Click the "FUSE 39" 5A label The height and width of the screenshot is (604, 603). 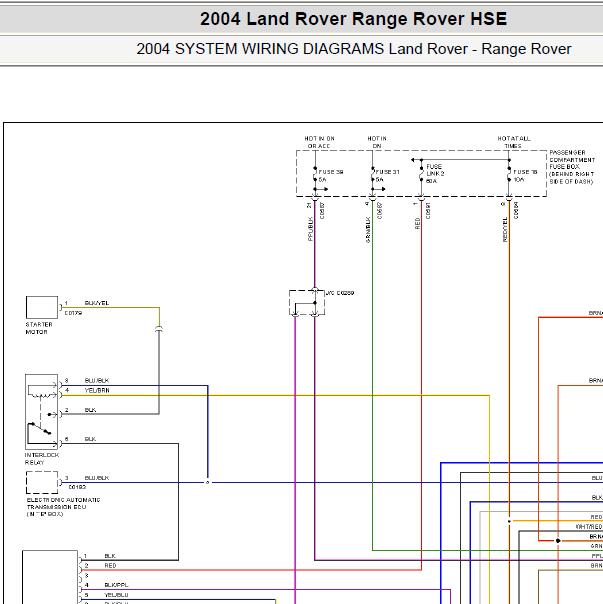[x=331, y=176]
